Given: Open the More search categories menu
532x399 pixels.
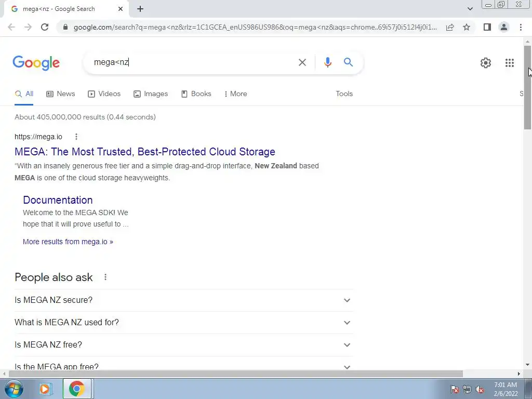Looking at the screenshot, I should pos(235,94).
